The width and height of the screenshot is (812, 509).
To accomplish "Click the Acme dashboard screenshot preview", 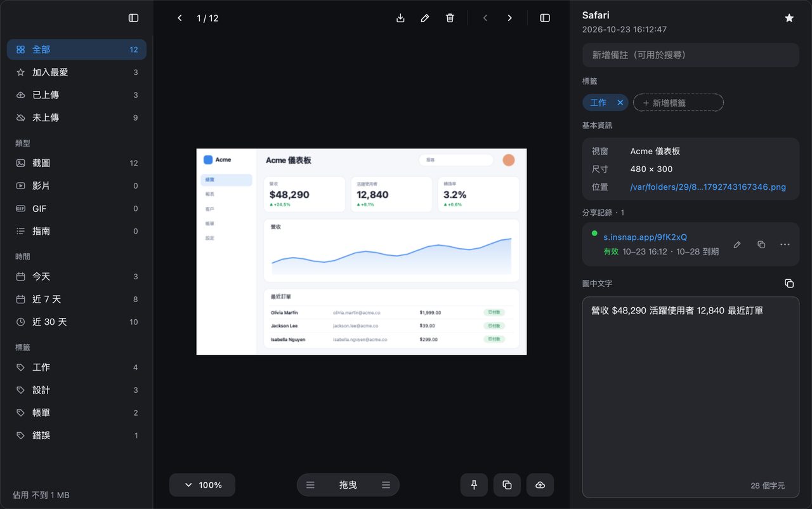I will coord(362,251).
